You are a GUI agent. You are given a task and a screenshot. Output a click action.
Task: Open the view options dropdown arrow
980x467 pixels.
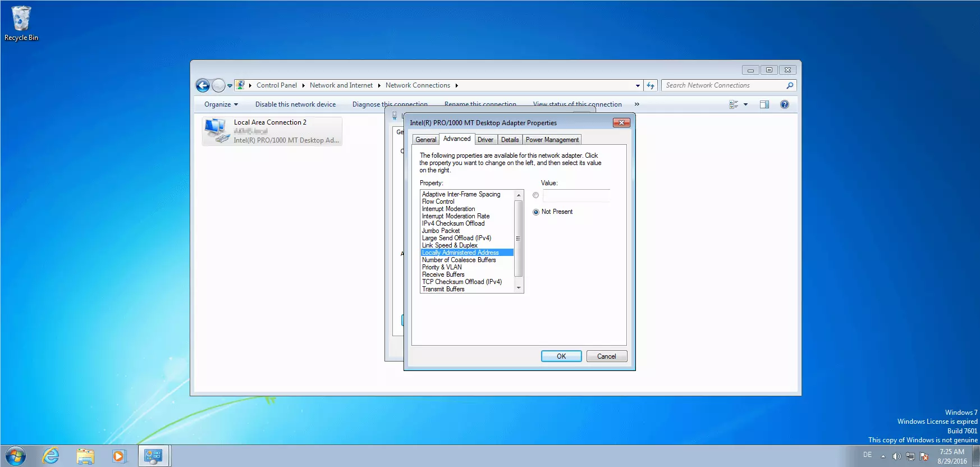click(745, 104)
